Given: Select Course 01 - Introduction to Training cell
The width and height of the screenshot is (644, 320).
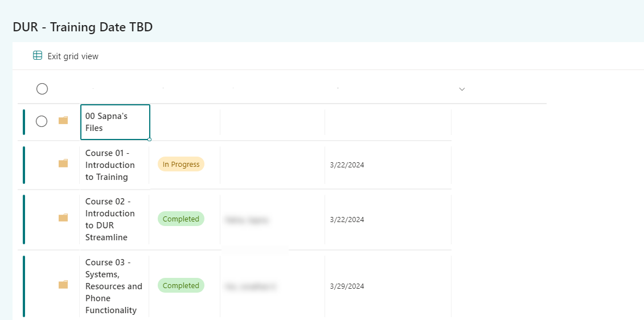Looking at the screenshot, I should click(114, 165).
